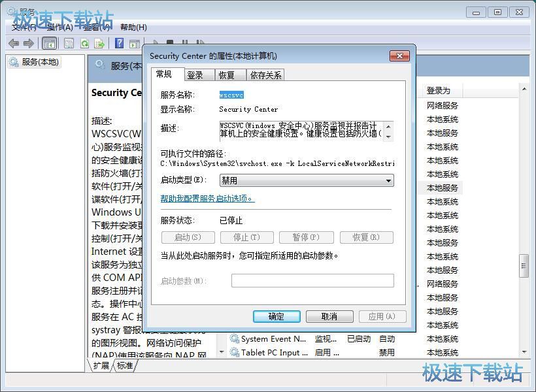Image resolution: width=536 pixels, height=392 pixels.
Task: Click 取消 to dismiss dialog
Action: tap(329, 316)
